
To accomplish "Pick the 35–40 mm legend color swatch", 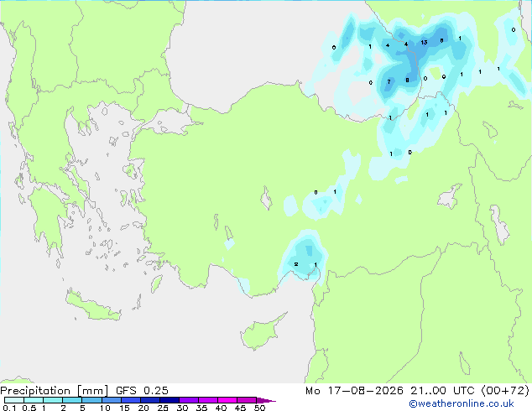I will point(207,400).
